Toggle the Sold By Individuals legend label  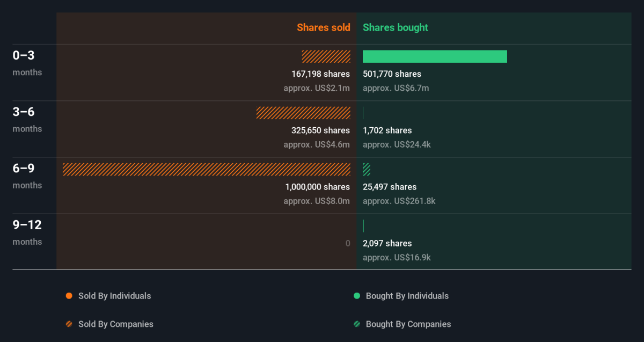(x=114, y=296)
